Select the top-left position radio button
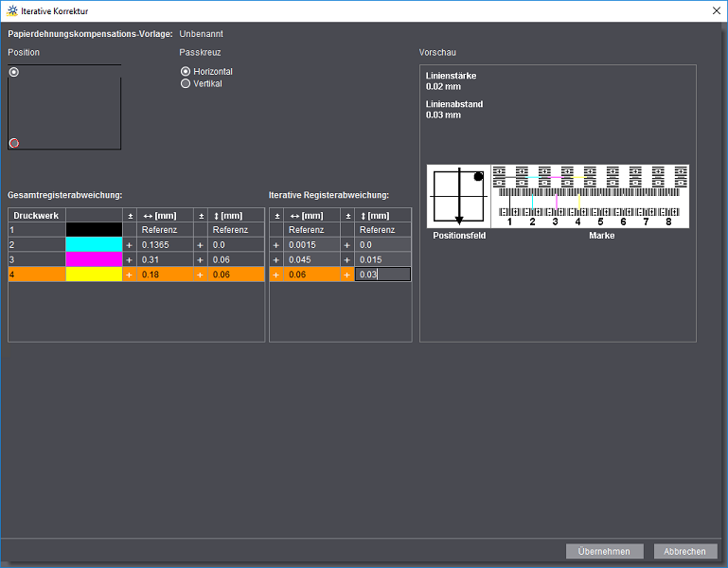The width and height of the screenshot is (728, 568). 14,72
